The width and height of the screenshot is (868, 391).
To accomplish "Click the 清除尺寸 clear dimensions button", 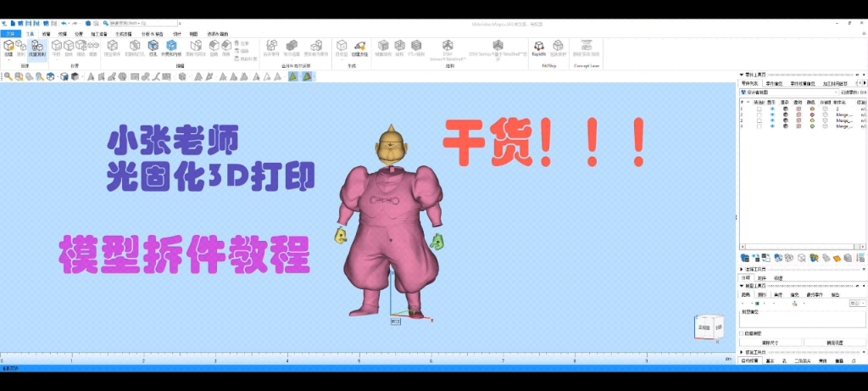I will 770,343.
